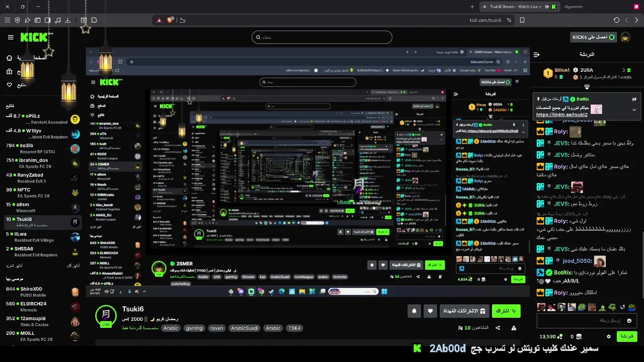Click the 13,530 points balance
The width and height of the screenshot is (644, 362).
click(550, 336)
